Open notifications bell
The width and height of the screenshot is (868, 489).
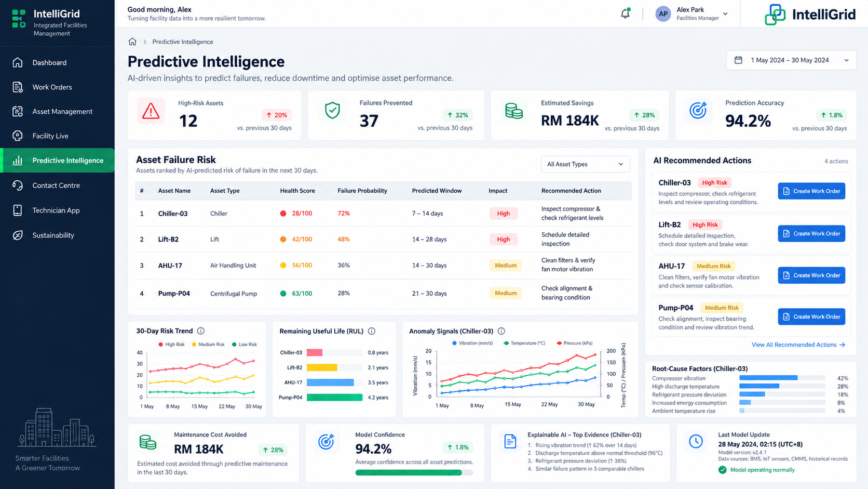[625, 14]
